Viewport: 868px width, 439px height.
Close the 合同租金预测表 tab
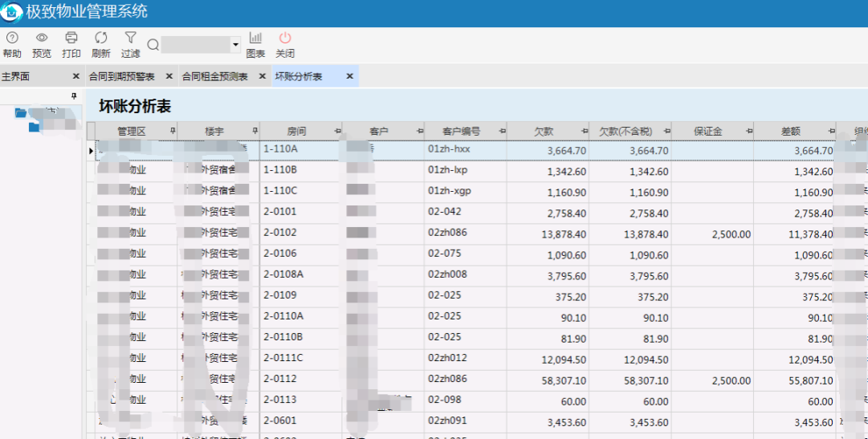(263, 76)
